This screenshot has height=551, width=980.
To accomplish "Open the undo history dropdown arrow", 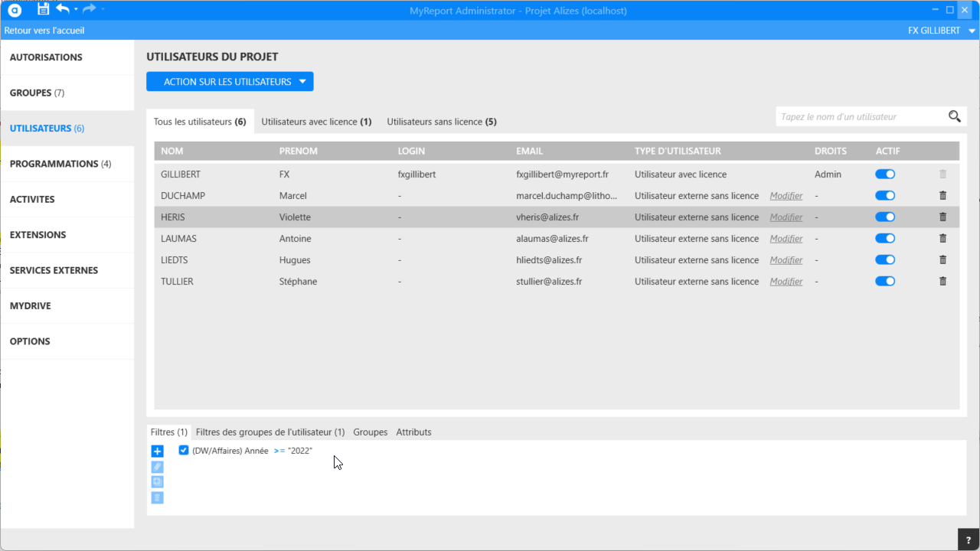I will [76, 9].
